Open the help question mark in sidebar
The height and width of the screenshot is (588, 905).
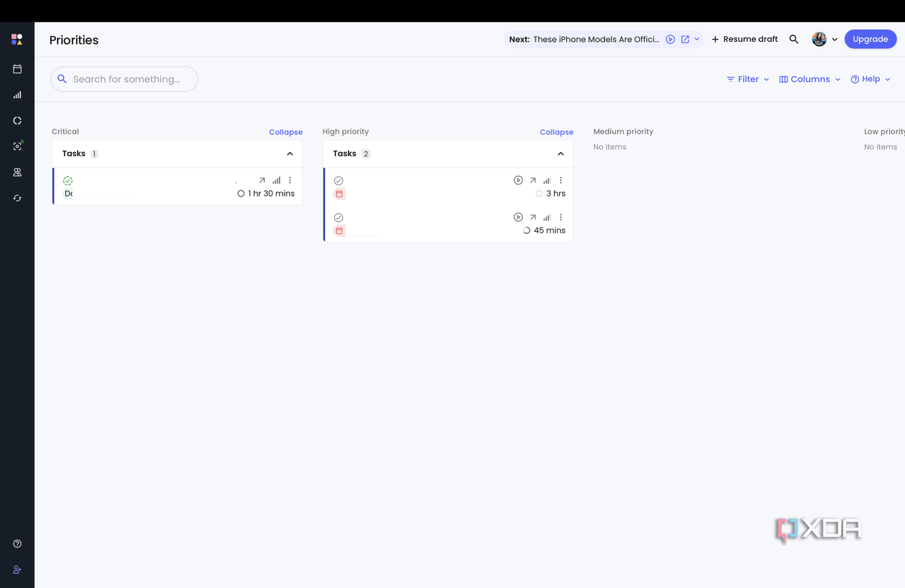[x=17, y=543]
